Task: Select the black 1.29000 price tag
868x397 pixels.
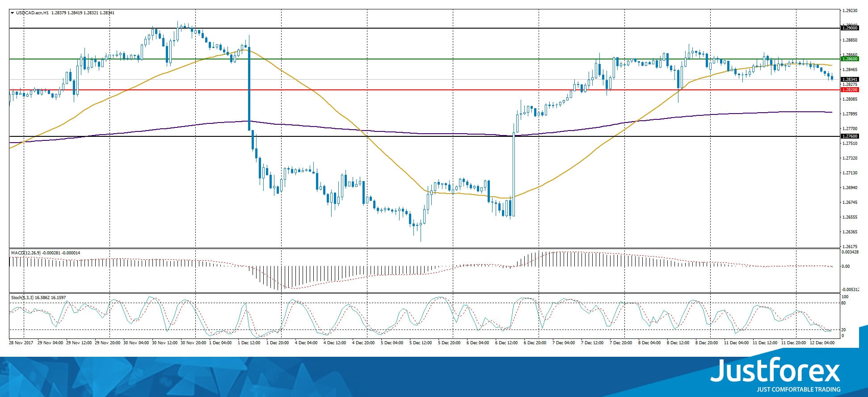Action: 850,28
